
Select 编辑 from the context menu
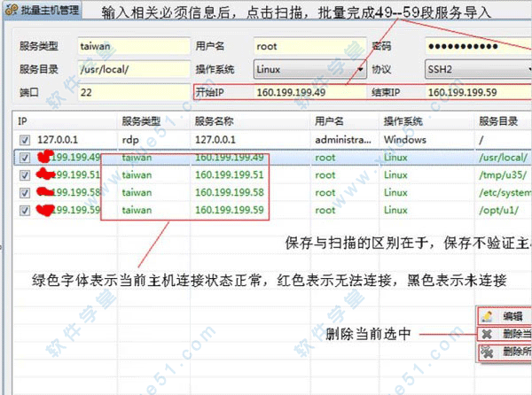(x=512, y=316)
